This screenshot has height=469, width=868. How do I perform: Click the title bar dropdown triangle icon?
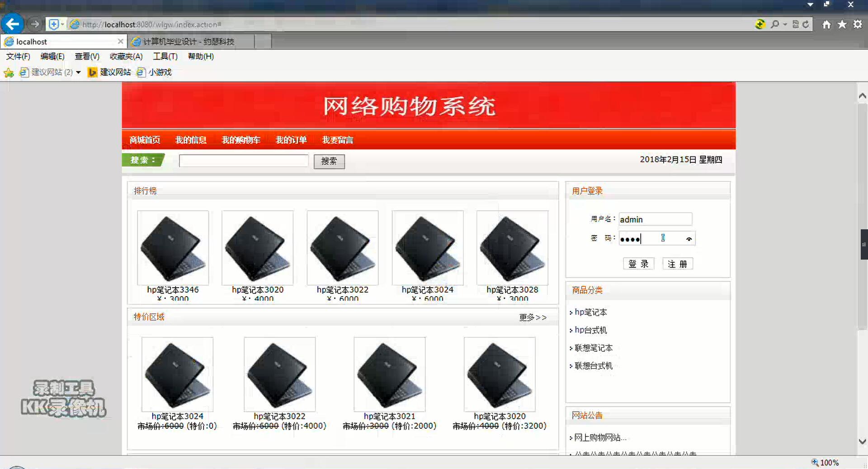810,5
